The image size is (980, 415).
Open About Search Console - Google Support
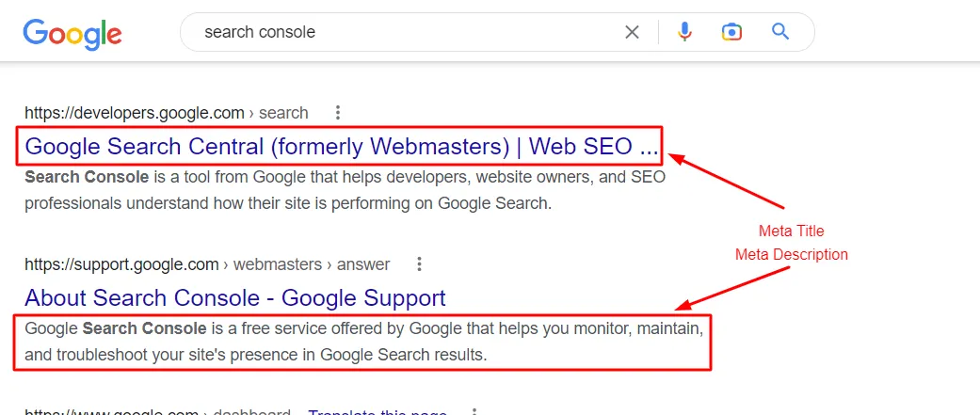pyautogui.click(x=235, y=297)
